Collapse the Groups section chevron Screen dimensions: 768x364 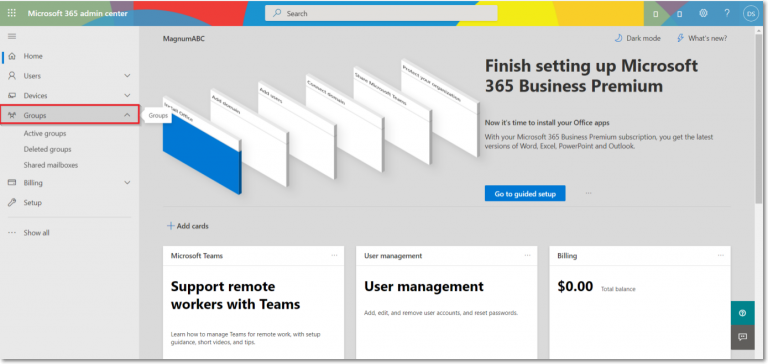pos(127,115)
